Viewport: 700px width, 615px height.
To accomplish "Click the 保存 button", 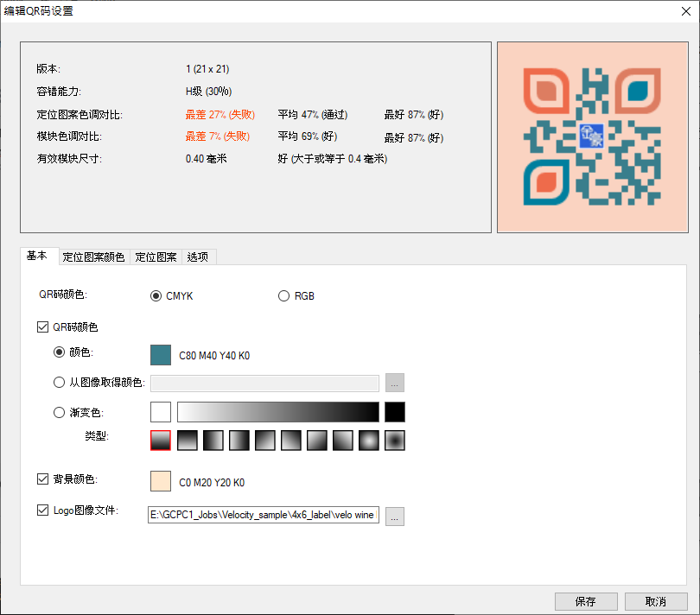I will tap(586, 601).
